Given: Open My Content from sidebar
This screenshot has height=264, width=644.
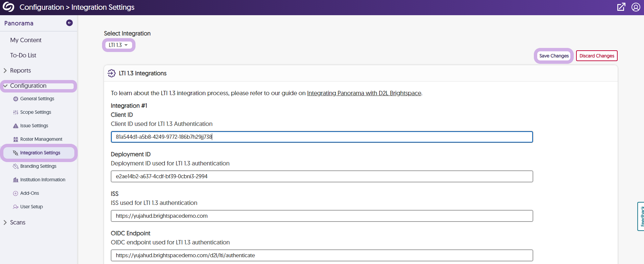Looking at the screenshot, I should click(x=26, y=40).
